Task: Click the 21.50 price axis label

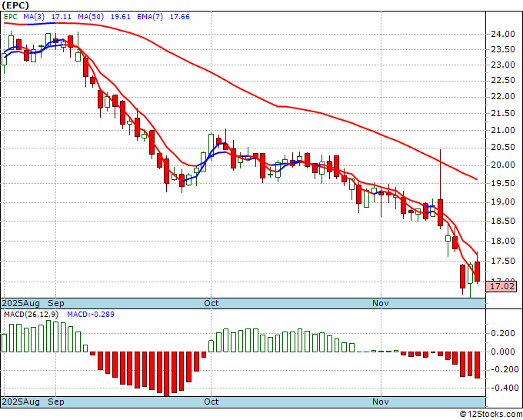Action: [503, 113]
